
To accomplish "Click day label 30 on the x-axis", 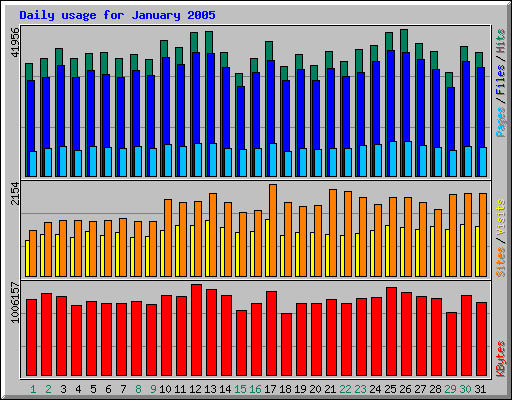I will [465, 389].
